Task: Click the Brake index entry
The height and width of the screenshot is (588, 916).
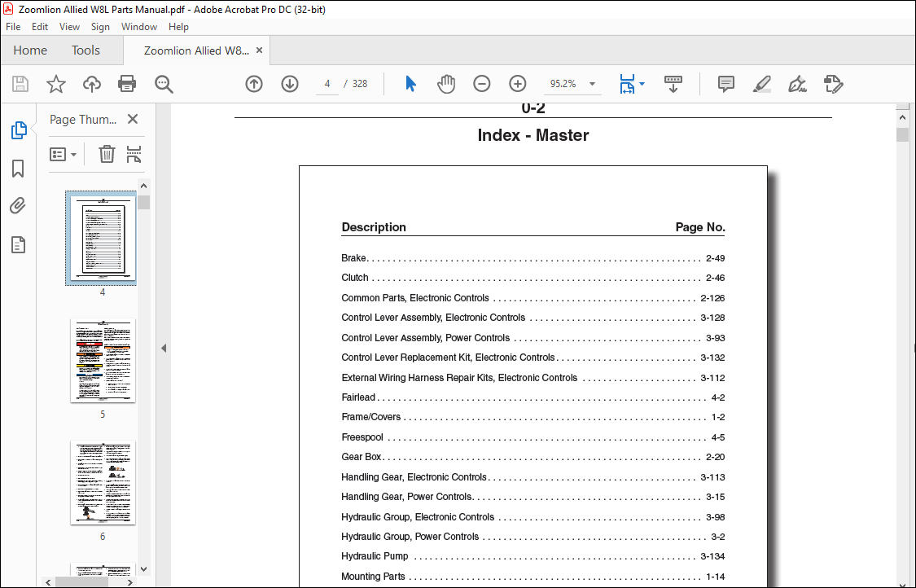Action: (533, 258)
